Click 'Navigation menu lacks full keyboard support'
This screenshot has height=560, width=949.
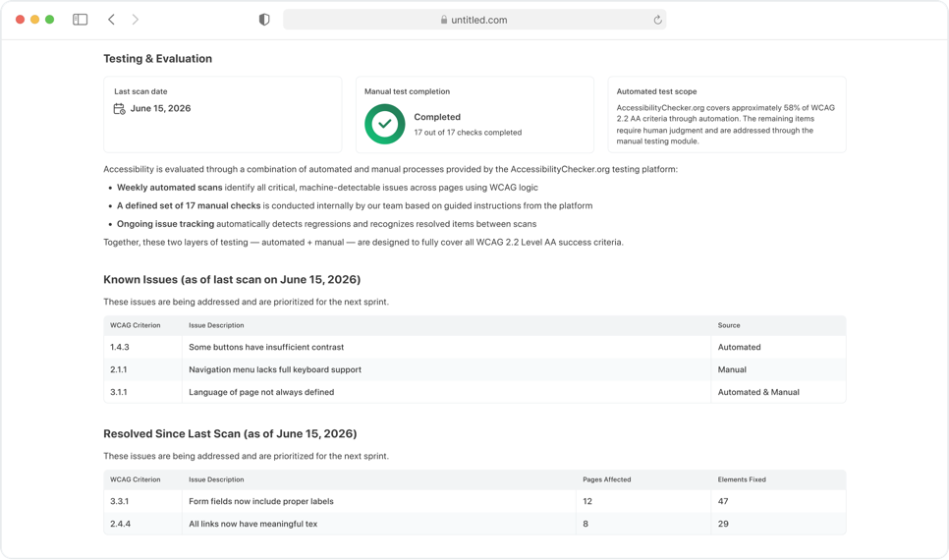point(275,369)
